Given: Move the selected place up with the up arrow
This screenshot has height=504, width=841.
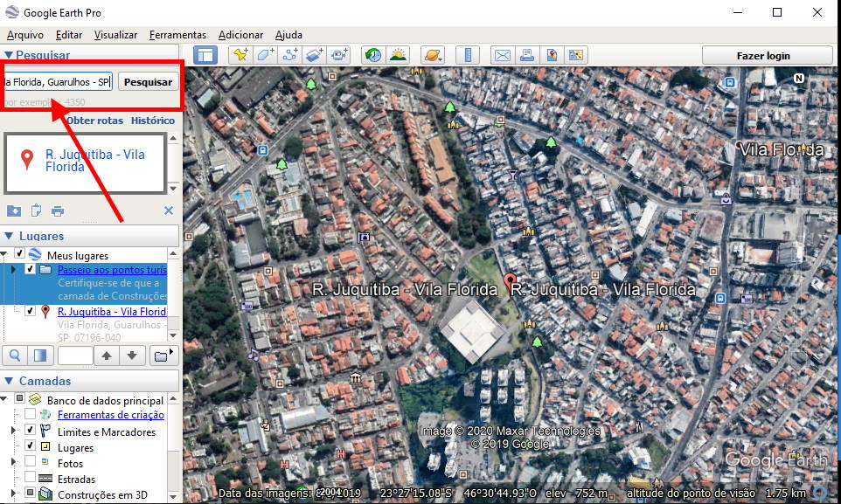Looking at the screenshot, I should (x=107, y=355).
